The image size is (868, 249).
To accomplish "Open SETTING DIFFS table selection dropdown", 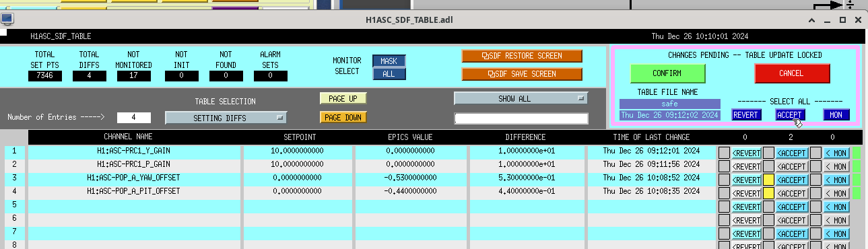I will (x=226, y=118).
